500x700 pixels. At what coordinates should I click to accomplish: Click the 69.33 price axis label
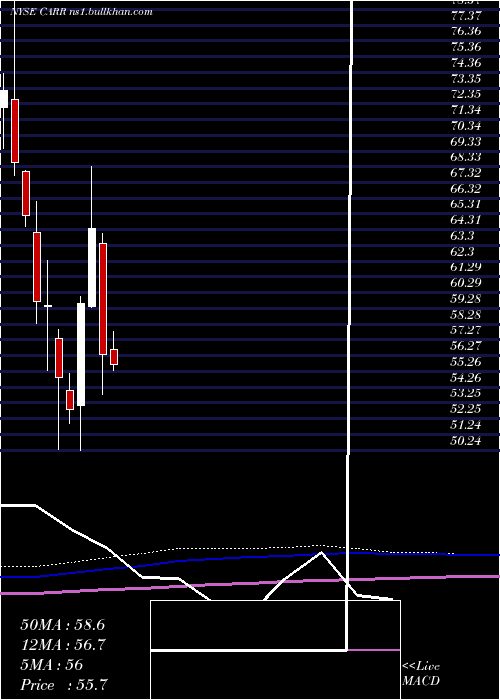(465, 142)
